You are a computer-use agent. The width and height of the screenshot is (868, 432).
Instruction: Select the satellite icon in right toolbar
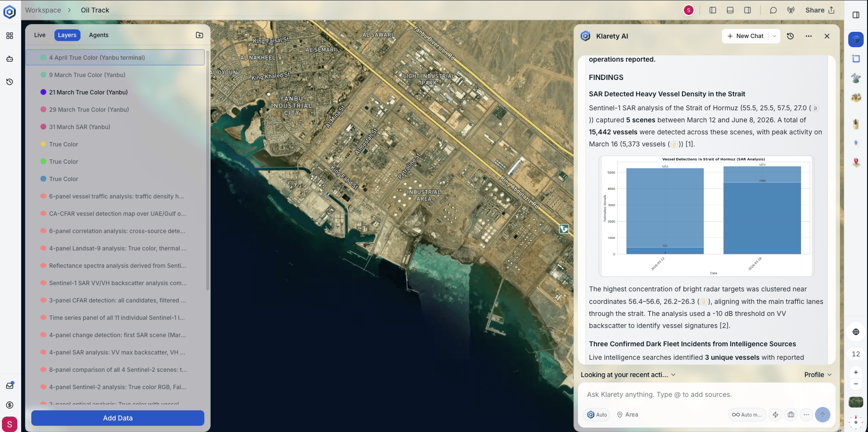point(856,78)
